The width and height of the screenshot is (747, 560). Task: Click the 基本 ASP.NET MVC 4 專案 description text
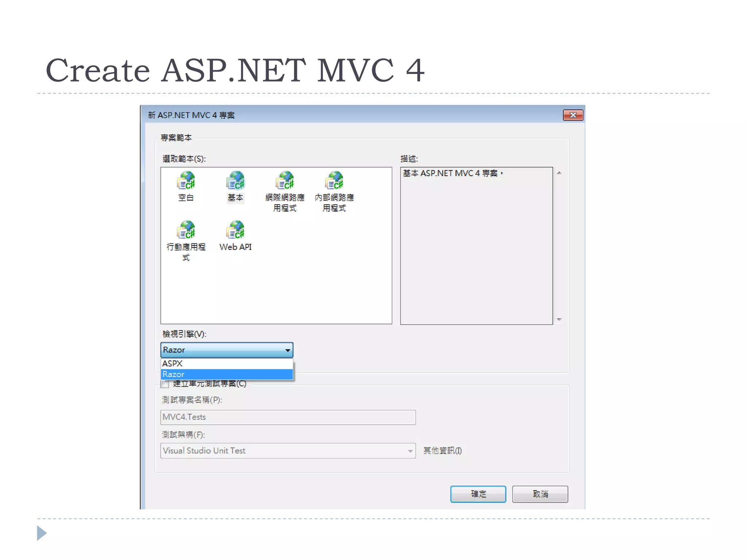pyautogui.click(x=453, y=173)
